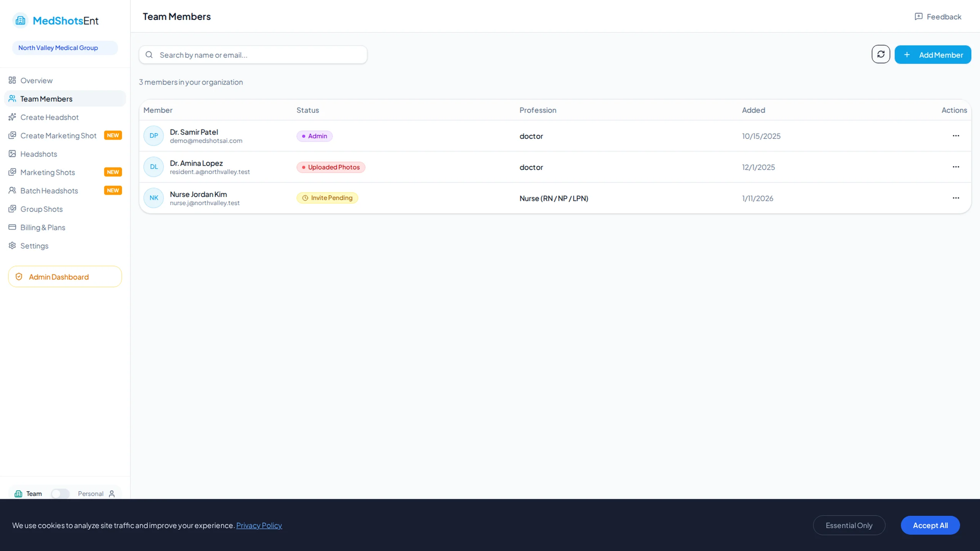Click the search by name or email field
Viewport: 980px width, 551px height.
pos(253,54)
